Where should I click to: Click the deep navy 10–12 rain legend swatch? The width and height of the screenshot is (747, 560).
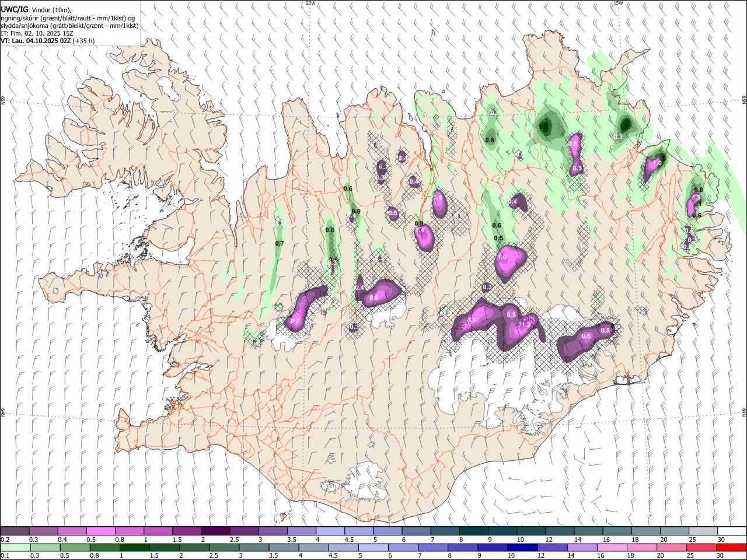coord(522,547)
